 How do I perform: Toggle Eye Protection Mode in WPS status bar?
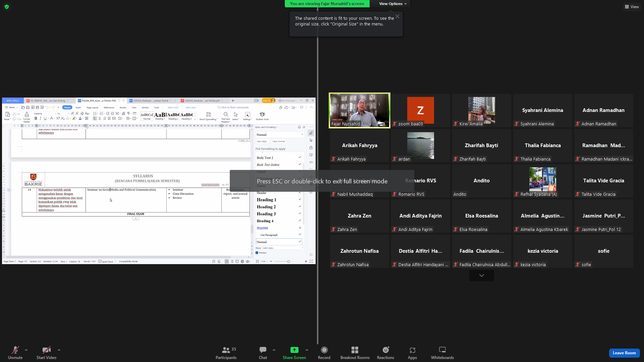coord(248,261)
